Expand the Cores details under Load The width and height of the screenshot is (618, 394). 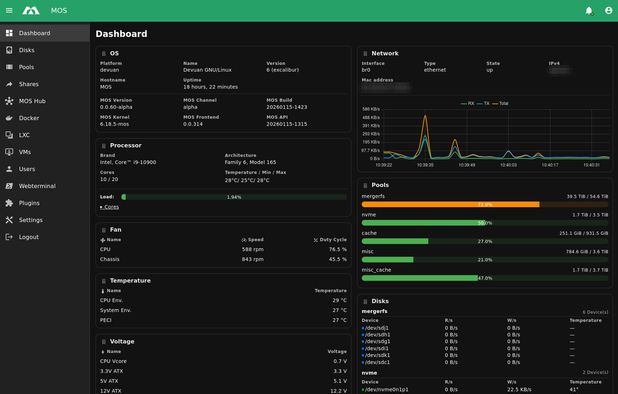click(109, 207)
